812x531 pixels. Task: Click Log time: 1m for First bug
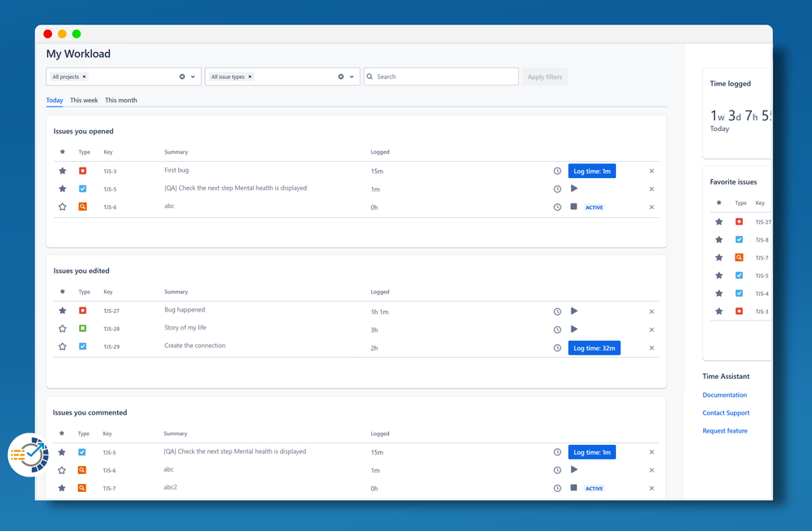click(x=592, y=171)
